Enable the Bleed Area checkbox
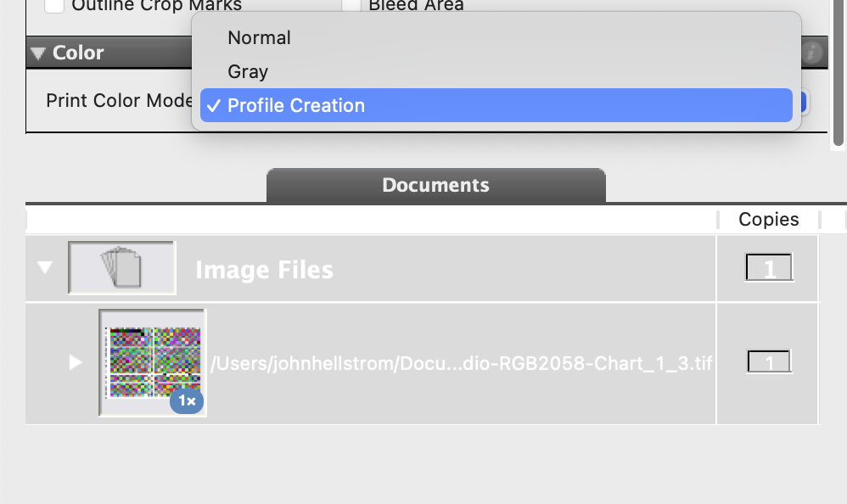The width and height of the screenshot is (847, 504). coord(351,4)
